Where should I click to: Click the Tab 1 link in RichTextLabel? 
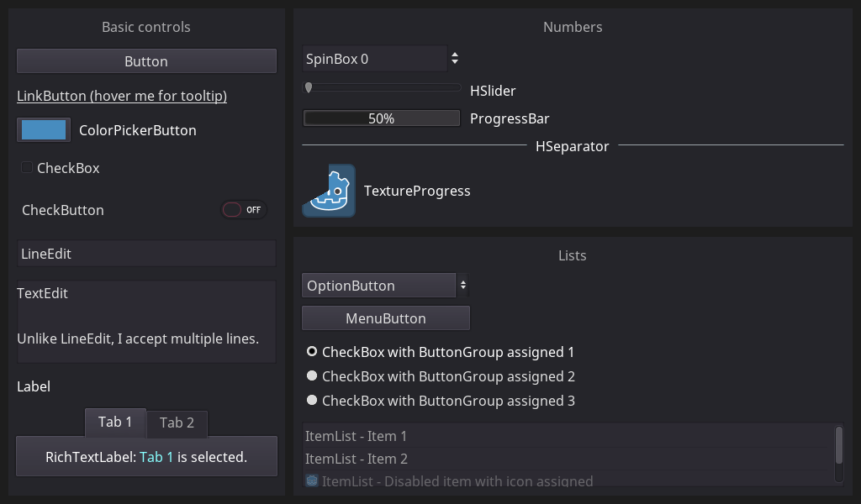tap(156, 457)
